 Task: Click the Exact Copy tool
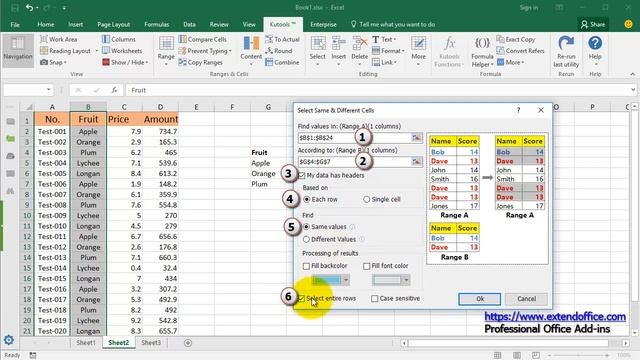click(x=516, y=39)
